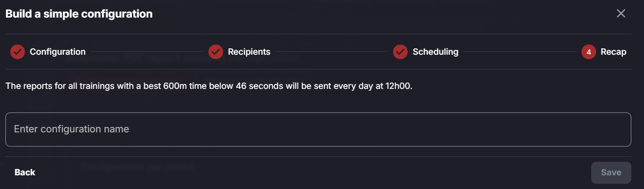Open the Recipients step label
The width and height of the screenshot is (644, 189).
pyautogui.click(x=249, y=52)
